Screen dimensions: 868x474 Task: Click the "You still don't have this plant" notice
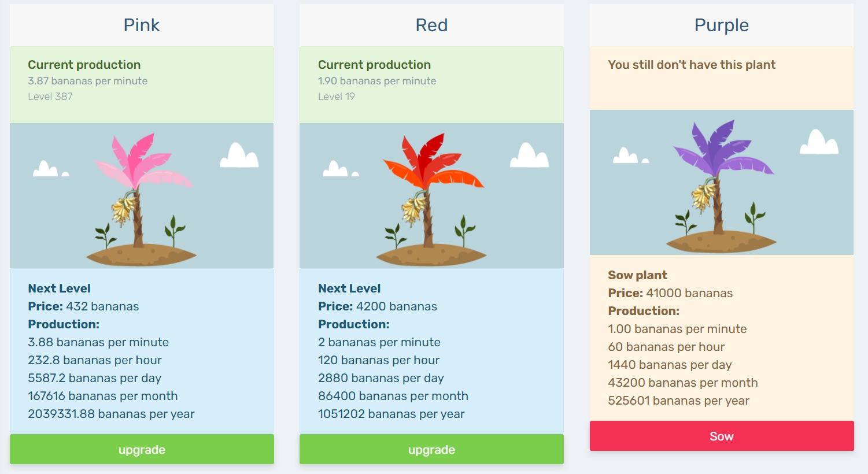tap(692, 65)
